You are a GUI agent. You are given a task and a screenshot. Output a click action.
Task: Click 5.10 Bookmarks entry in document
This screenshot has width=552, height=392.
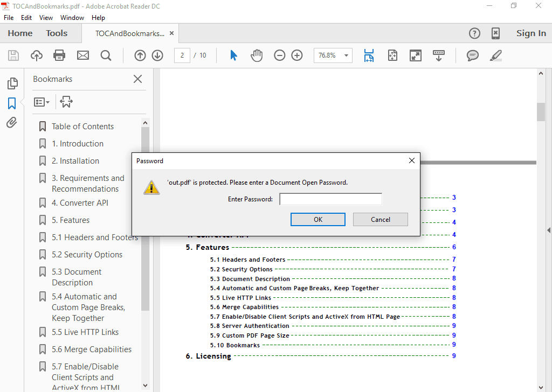pyautogui.click(x=235, y=345)
